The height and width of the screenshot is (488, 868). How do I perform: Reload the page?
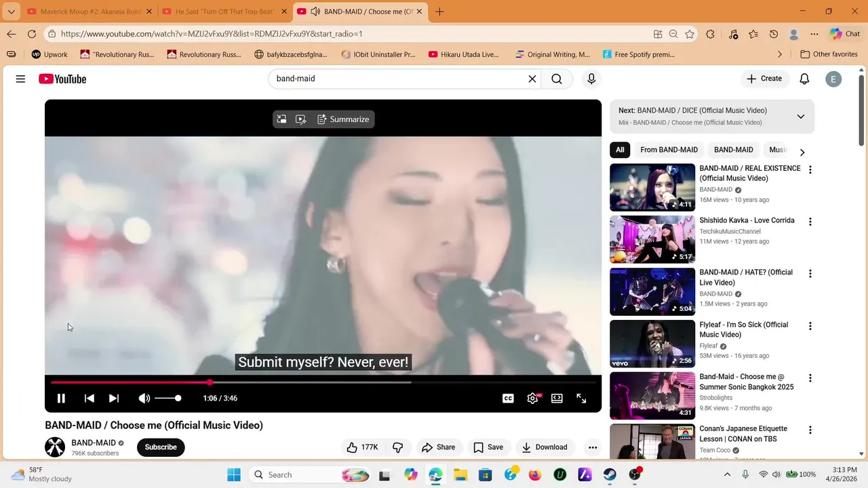pyautogui.click(x=32, y=34)
